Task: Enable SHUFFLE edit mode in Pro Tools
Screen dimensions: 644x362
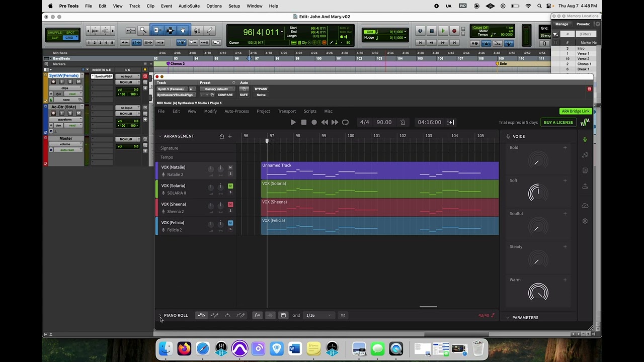Action: 54,33
